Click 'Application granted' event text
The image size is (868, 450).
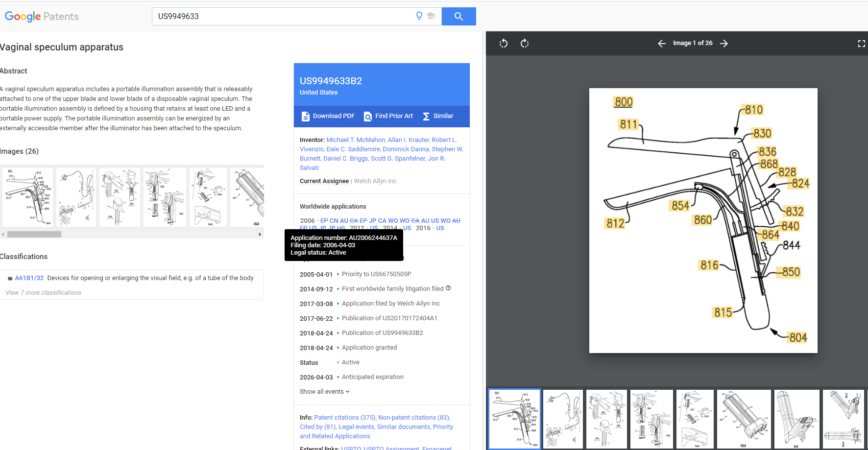(x=369, y=348)
